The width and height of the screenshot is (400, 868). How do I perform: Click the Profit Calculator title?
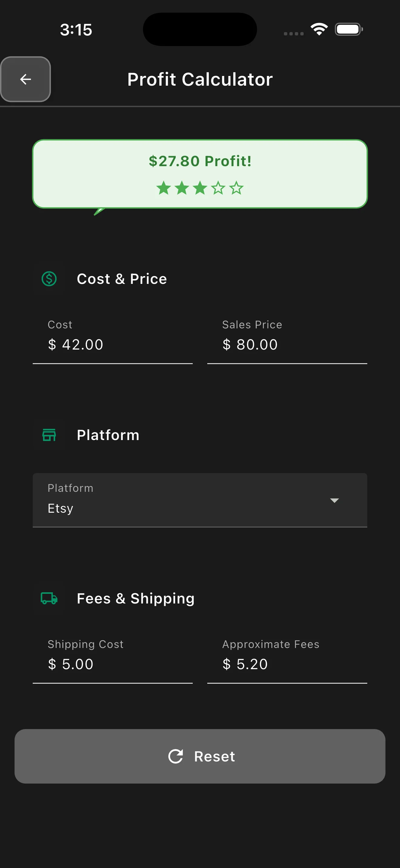coord(200,79)
